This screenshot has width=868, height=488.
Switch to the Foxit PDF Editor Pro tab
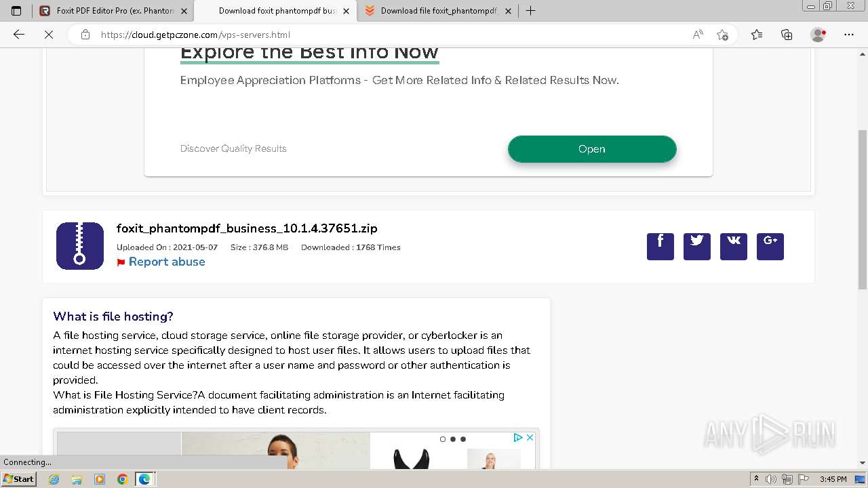113,11
